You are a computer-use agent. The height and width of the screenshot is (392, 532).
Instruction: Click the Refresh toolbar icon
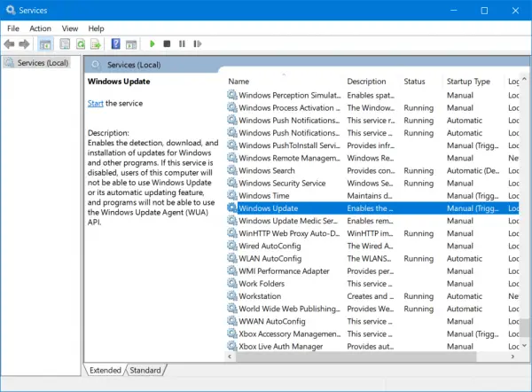80,43
